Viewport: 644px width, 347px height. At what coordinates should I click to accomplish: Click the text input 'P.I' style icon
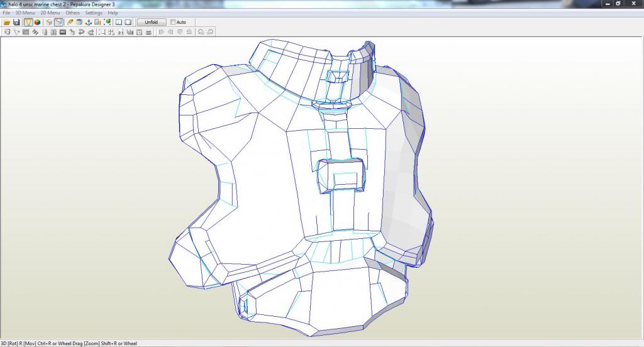point(120,32)
